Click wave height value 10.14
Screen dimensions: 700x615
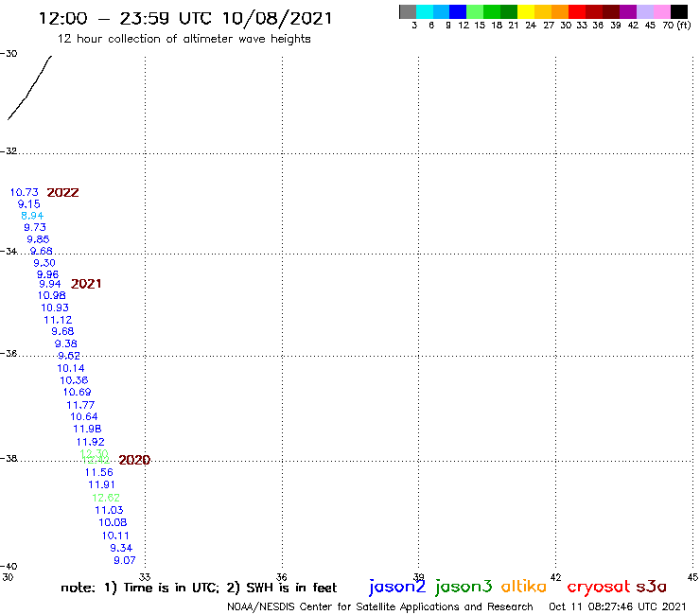coord(71,368)
